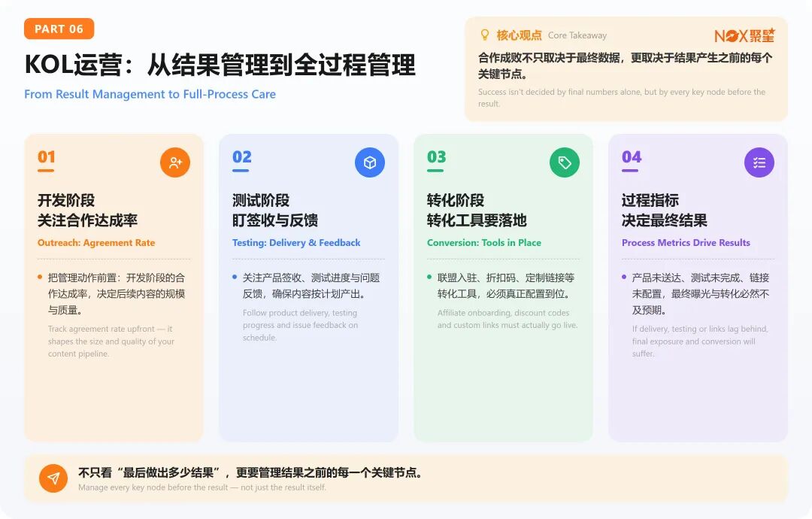Click the text Manage every key node before the result
Image resolution: width=812 pixels, height=519 pixels.
[x=202, y=487]
